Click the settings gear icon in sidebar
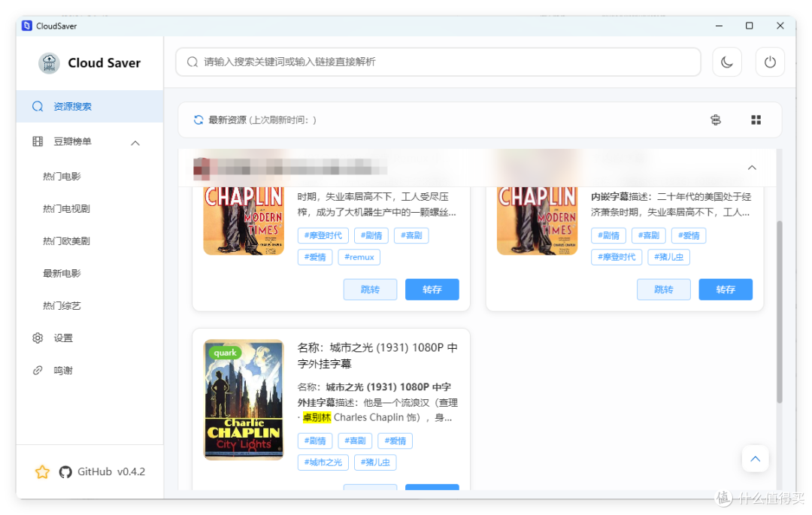This screenshot has width=812, height=515. tap(38, 338)
